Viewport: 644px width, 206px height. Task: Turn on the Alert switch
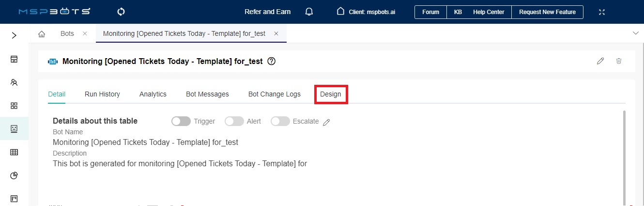tap(234, 121)
